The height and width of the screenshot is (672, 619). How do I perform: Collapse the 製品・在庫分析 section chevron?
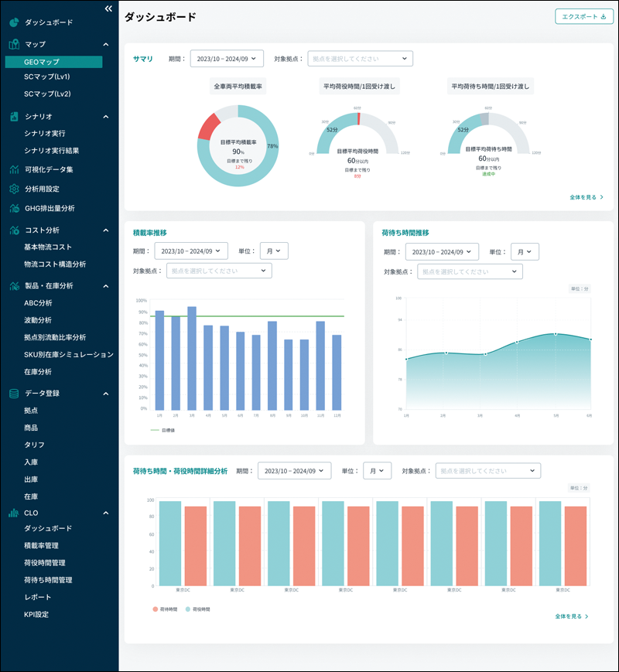(106, 286)
